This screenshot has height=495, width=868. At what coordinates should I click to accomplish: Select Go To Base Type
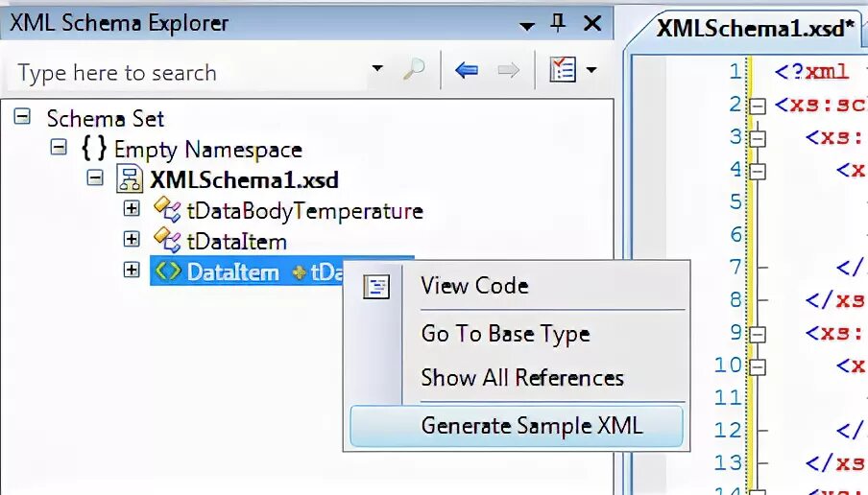pos(505,334)
